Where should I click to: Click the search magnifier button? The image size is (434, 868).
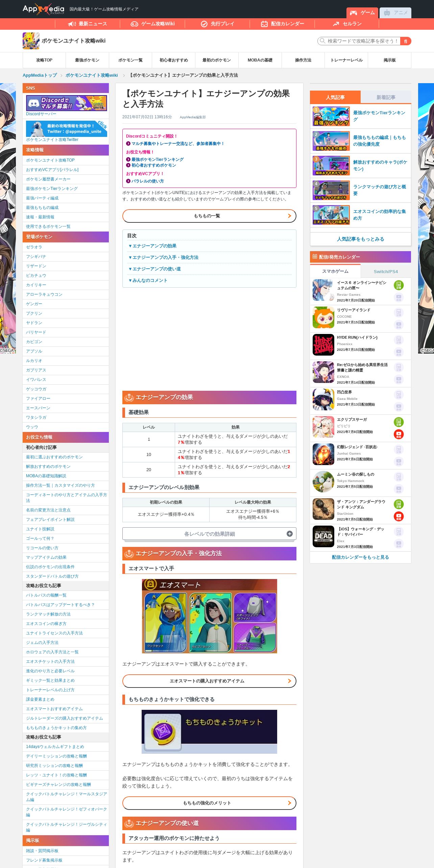[x=406, y=41]
